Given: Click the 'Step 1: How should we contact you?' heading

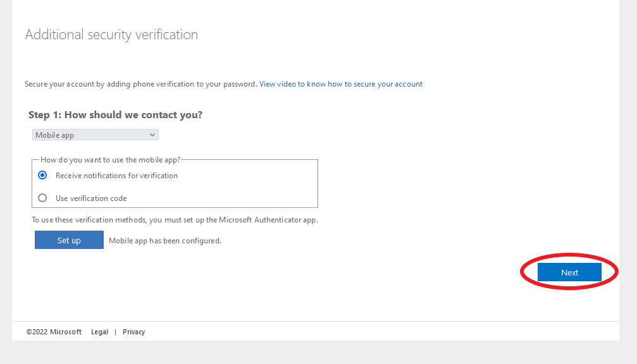Looking at the screenshot, I should 115,115.
